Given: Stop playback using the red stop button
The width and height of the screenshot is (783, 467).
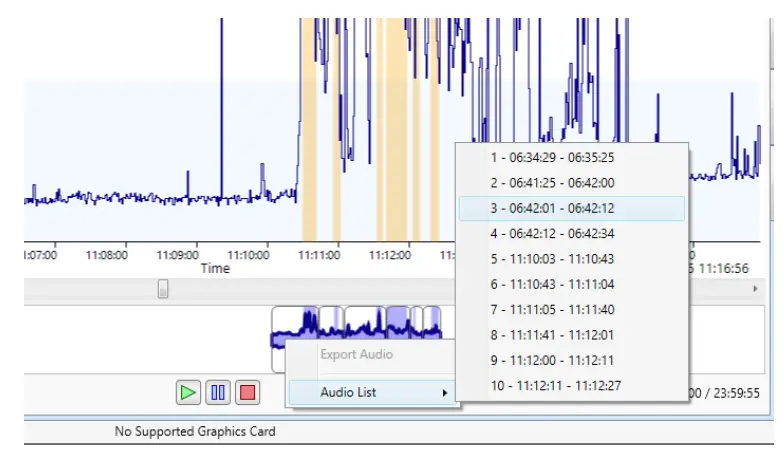Looking at the screenshot, I should (x=247, y=393).
